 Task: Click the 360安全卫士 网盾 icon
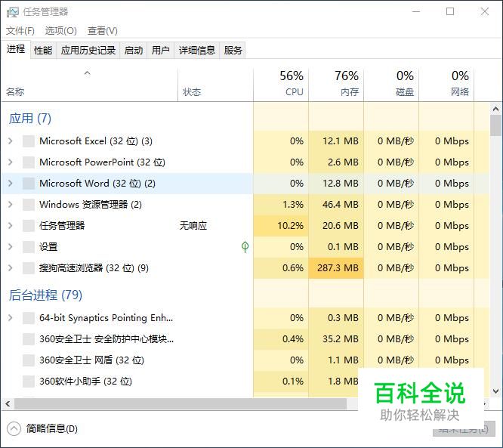click(x=29, y=360)
